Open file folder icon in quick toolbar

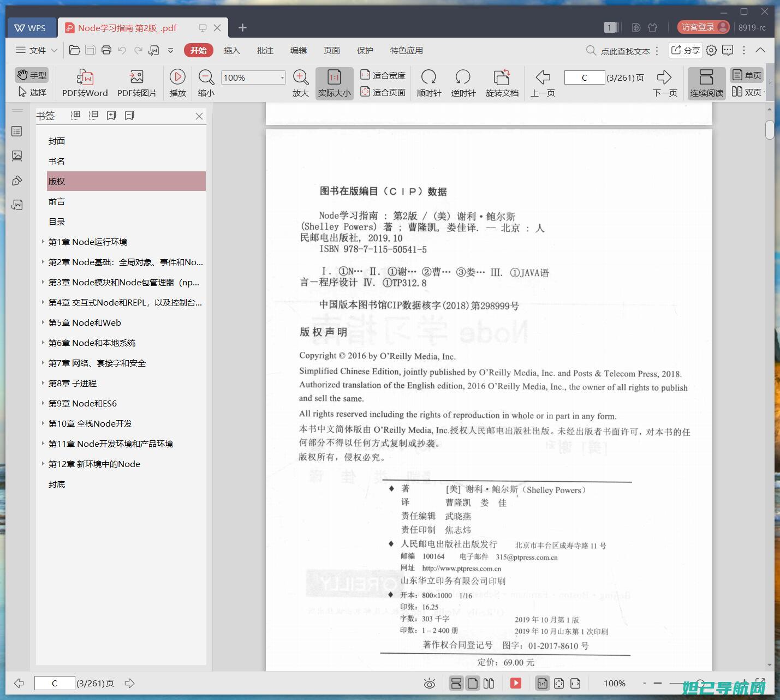[75, 50]
